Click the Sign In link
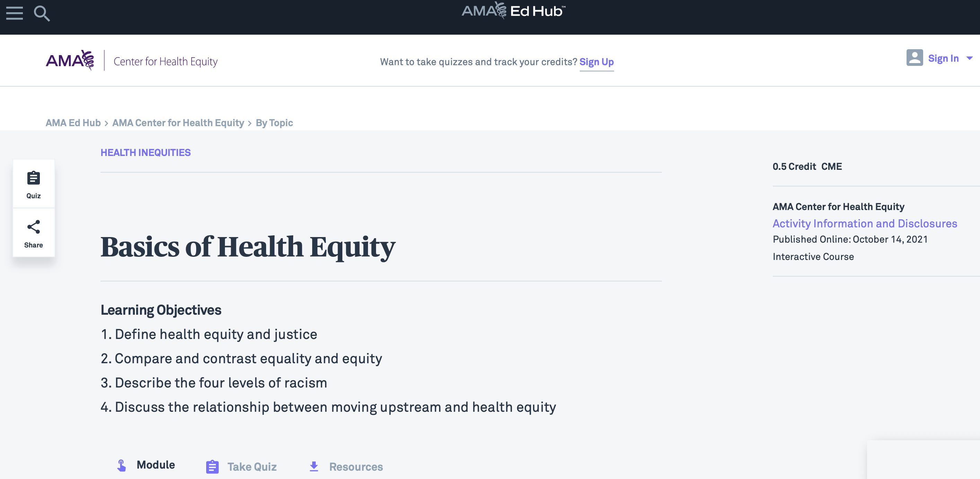Viewport: 980px width, 479px height. 943,58
